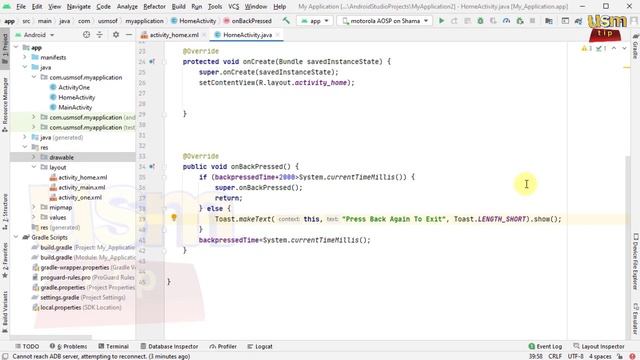Open the Profiler tool window

223,346
